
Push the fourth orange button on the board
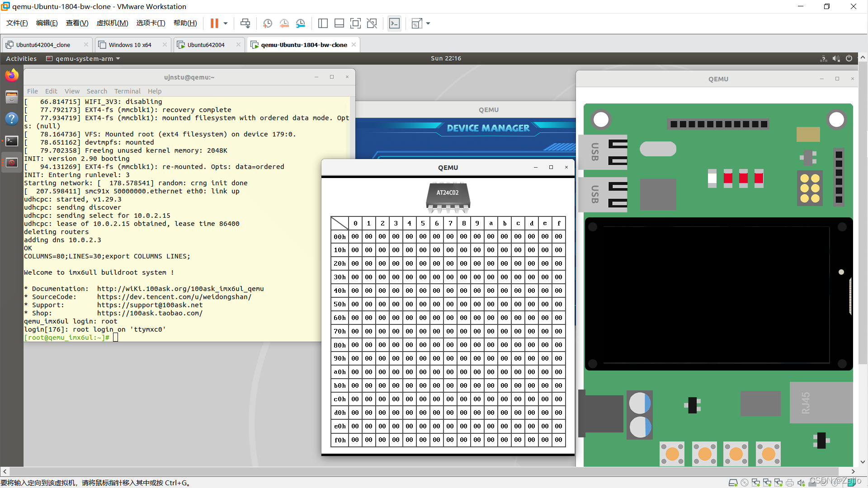768,453
